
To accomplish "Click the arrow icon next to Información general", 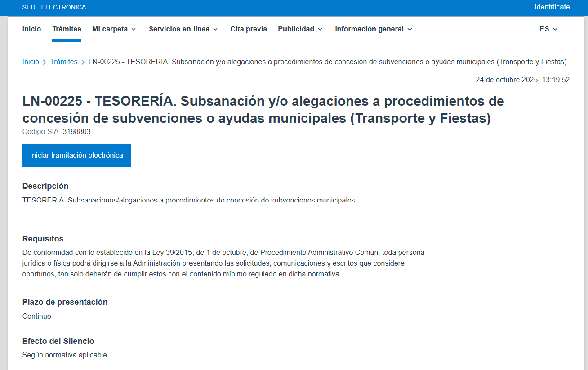I will point(410,29).
